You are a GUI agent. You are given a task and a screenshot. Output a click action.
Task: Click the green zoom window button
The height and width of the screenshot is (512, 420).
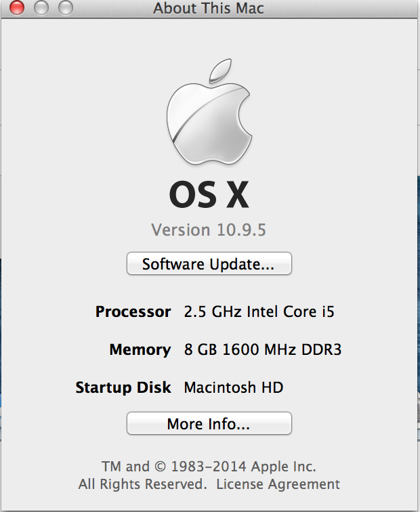[x=65, y=8]
